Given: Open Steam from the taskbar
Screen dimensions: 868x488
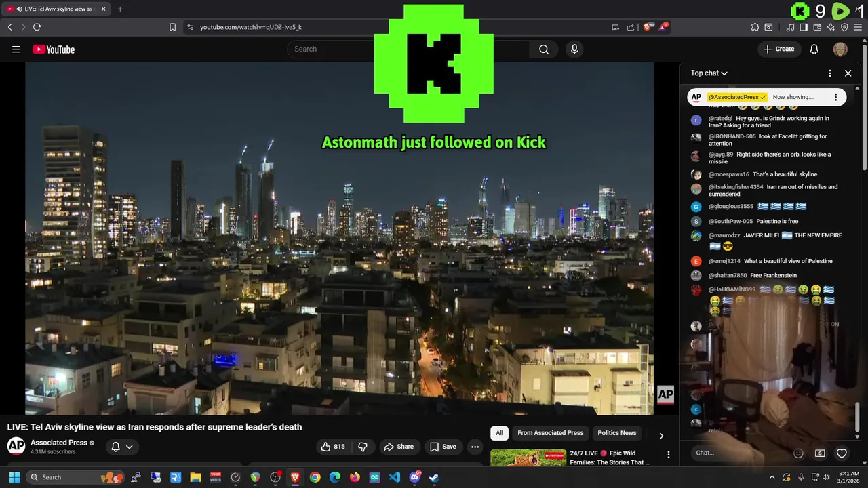Looking at the screenshot, I should point(434,477).
